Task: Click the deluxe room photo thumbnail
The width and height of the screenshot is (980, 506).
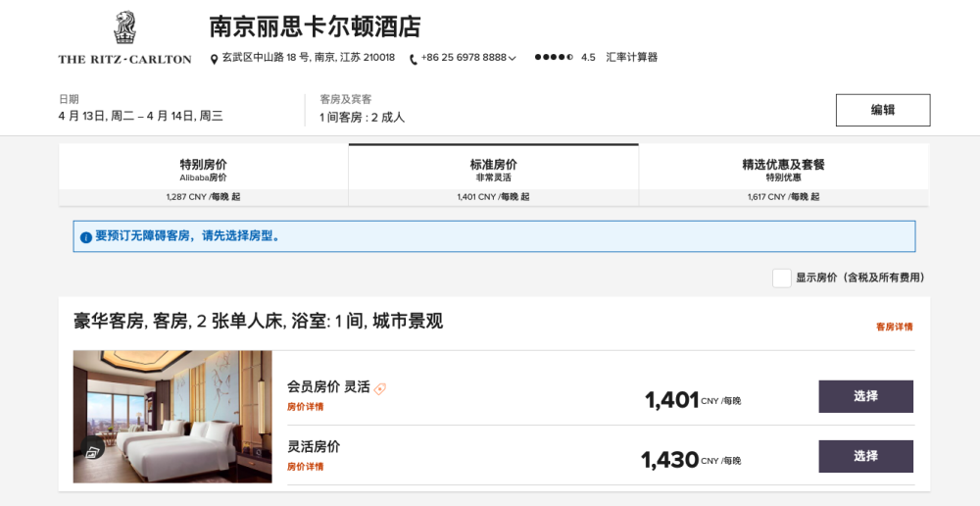Action: pyautogui.click(x=172, y=417)
